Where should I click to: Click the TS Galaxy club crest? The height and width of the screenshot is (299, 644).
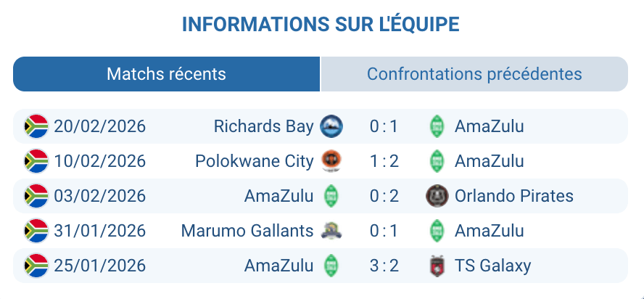(436, 266)
